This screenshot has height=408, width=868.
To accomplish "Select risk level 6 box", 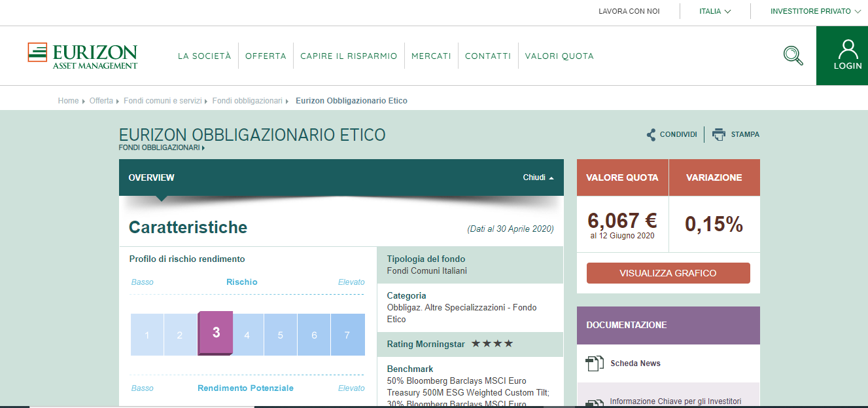I will click(314, 335).
